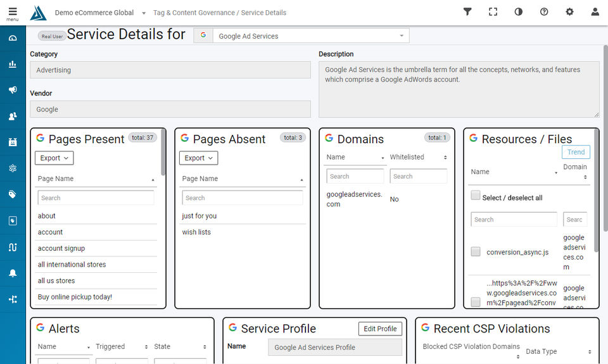
Task: Click the Domains Name search field
Action: (355, 177)
